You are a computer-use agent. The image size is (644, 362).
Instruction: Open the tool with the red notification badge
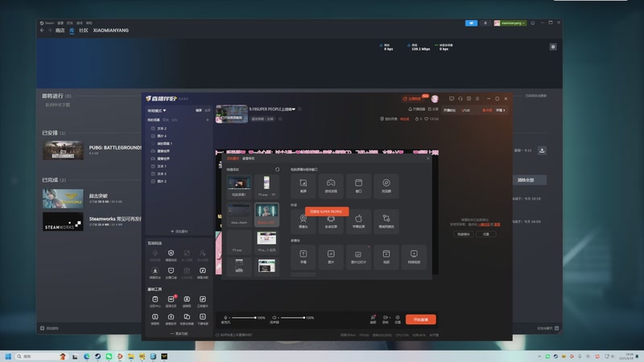[x=171, y=301]
